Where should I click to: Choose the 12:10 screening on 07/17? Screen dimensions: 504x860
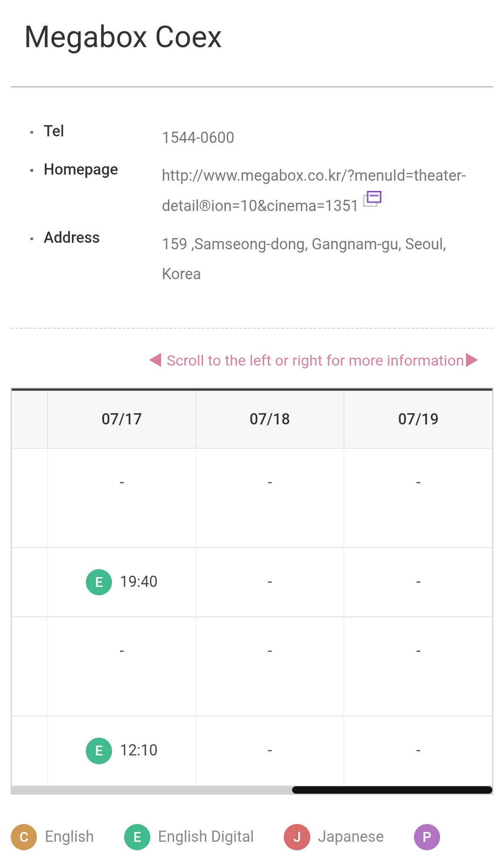click(139, 750)
